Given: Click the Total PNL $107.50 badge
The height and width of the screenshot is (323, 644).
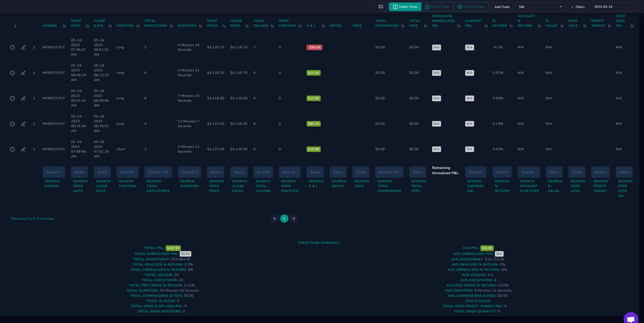Looking at the screenshot, I should [173, 248].
